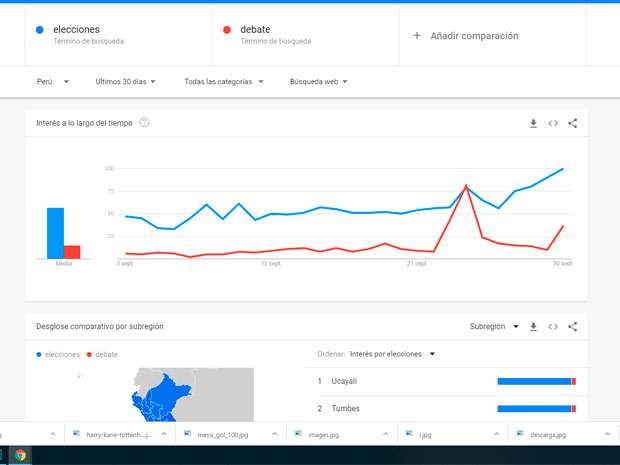Expand options for messi_gol_100.jpg download
620x465 pixels.
[274, 434]
